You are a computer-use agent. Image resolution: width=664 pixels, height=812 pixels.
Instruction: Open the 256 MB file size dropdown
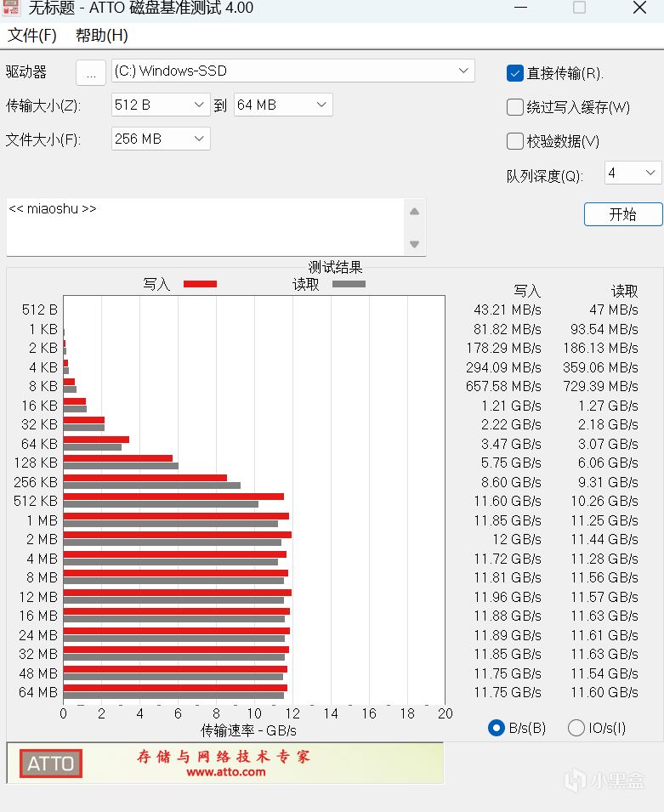click(161, 139)
